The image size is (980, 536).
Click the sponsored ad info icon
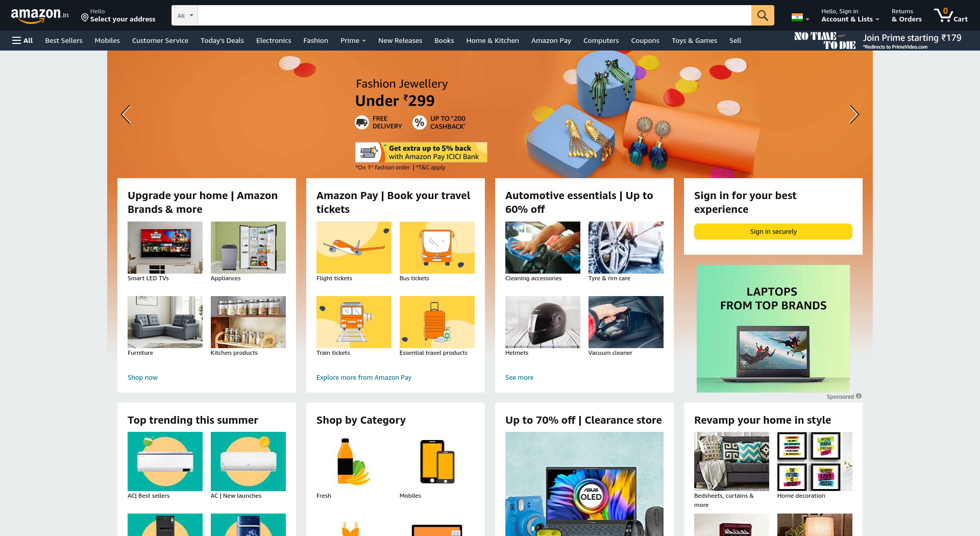point(859,396)
